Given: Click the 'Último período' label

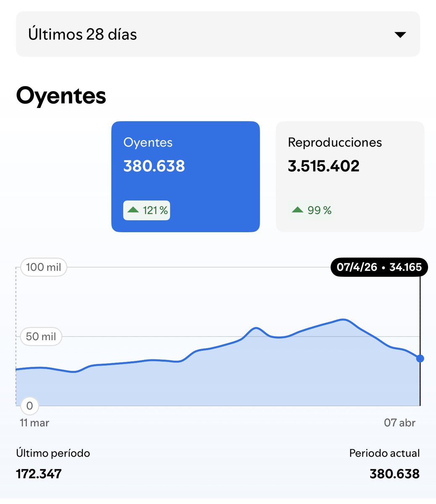Looking at the screenshot, I should (53, 453).
